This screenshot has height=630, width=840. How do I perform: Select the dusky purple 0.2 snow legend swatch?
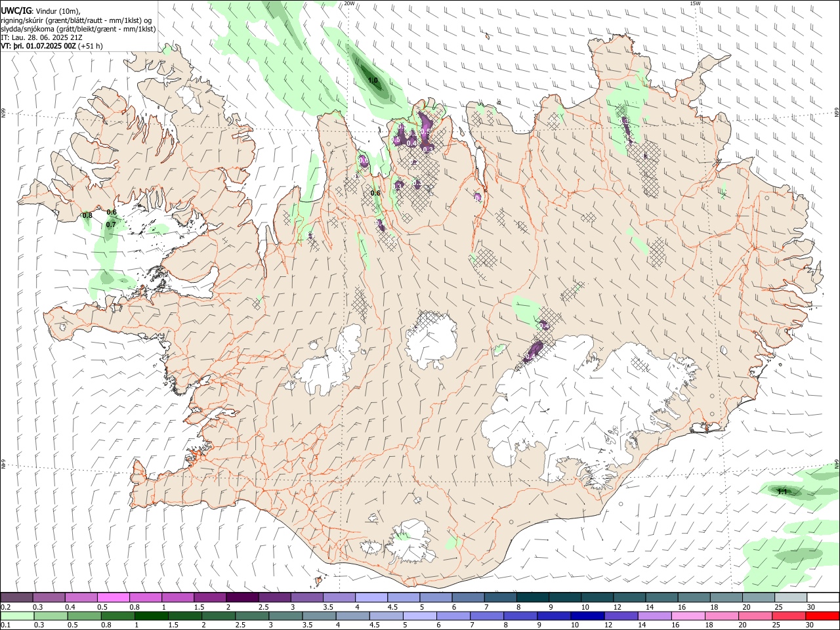(16, 597)
